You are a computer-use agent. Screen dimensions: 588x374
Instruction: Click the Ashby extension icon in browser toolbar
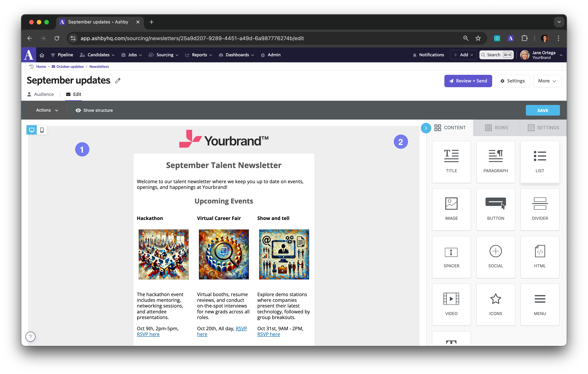coord(511,38)
